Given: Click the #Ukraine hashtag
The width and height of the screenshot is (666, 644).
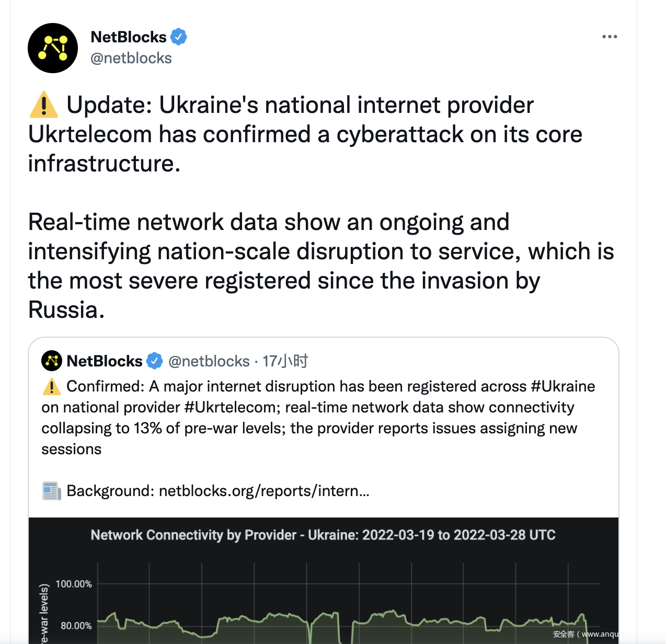Looking at the screenshot, I should (x=563, y=386).
